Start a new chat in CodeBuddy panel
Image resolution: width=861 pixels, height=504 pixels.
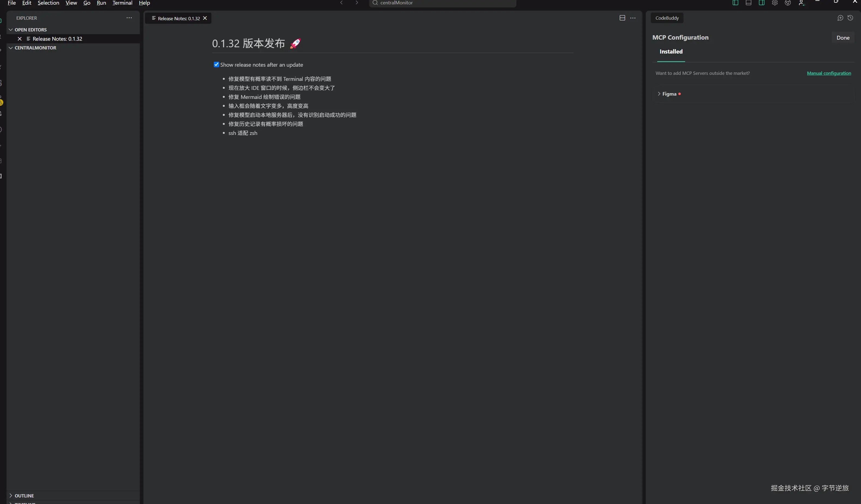(x=840, y=18)
